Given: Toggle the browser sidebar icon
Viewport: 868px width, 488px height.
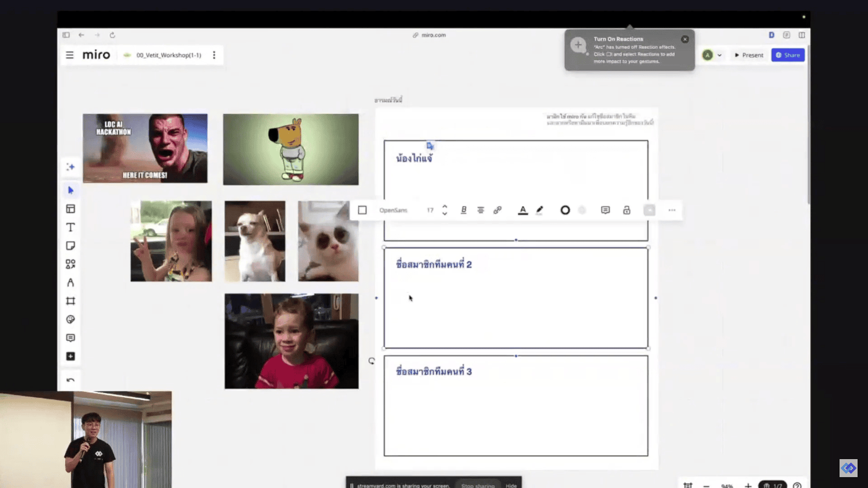Looking at the screenshot, I should pos(66,35).
